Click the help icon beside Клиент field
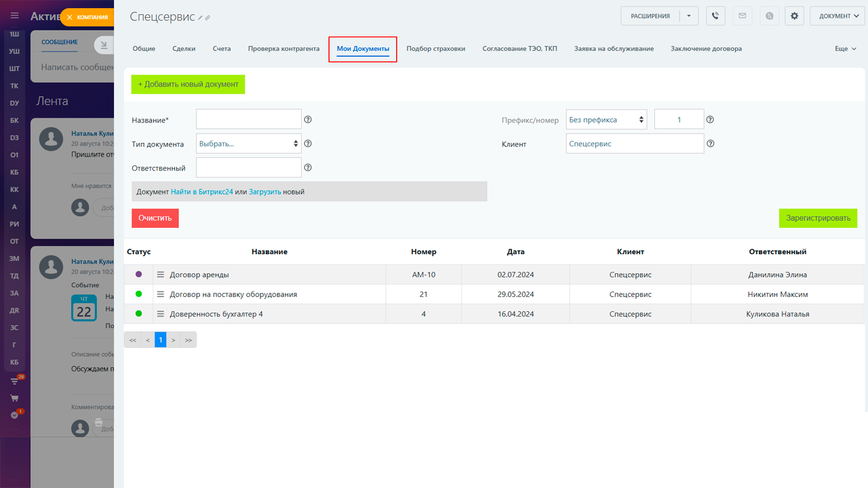Viewport: 868px width, 488px height. (710, 144)
